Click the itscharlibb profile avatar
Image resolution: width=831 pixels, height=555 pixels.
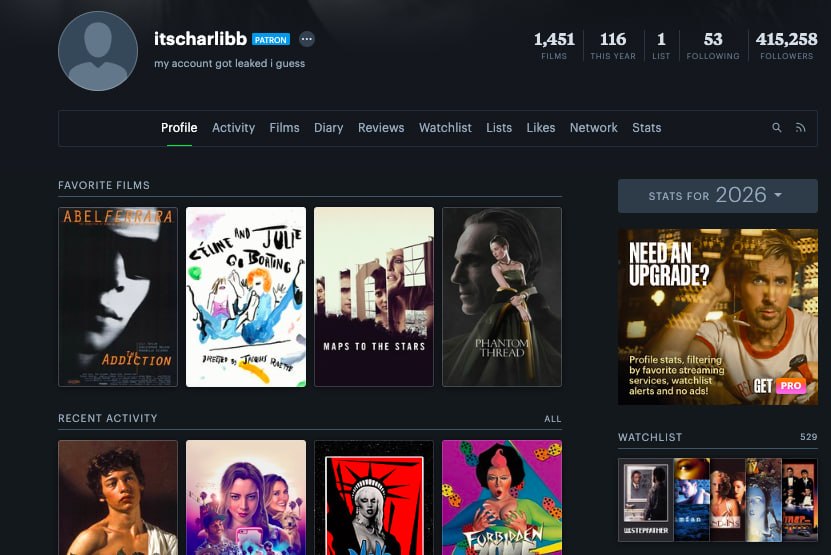tap(98, 51)
